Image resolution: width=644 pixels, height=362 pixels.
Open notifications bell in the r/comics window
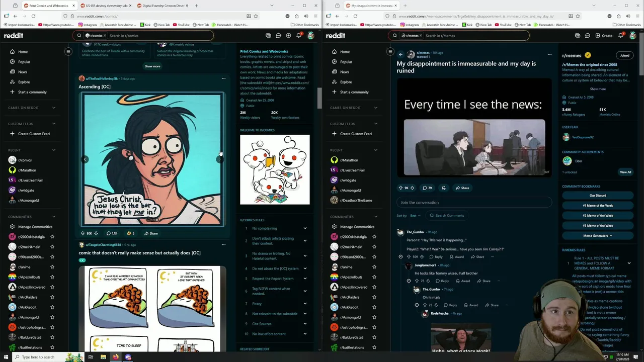(298, 36)
